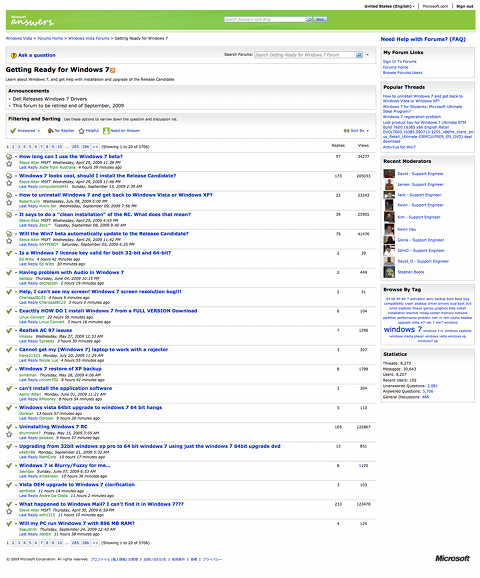Click the No Replies filter icon
This screenshot has height=578, width=480.
coord(51,130)
